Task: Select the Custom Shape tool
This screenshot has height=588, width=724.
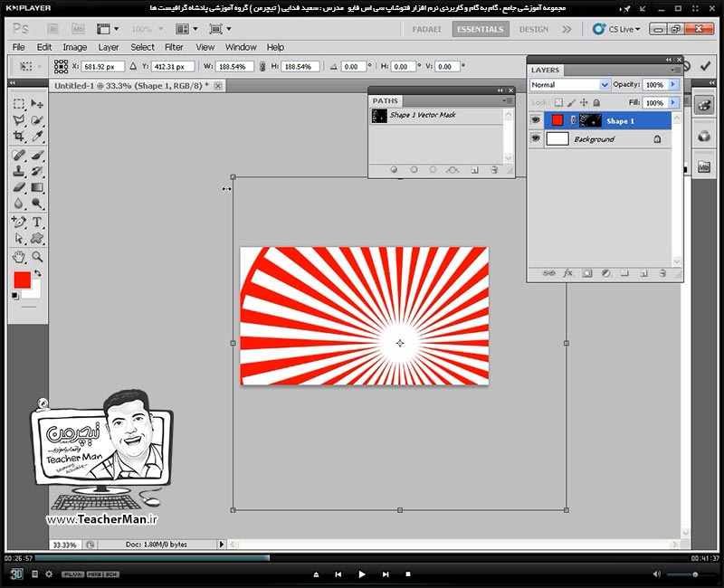Action: (x=37, y=238)
